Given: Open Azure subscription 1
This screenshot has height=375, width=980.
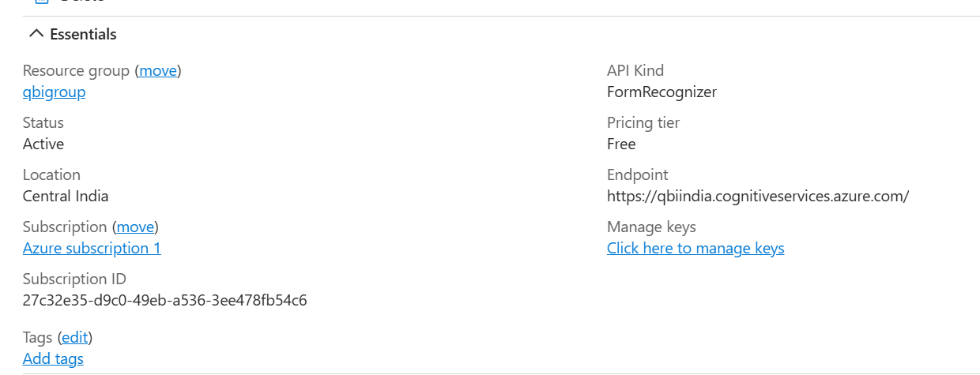Looking at the screenshot, I should click(x=92, y=248).
